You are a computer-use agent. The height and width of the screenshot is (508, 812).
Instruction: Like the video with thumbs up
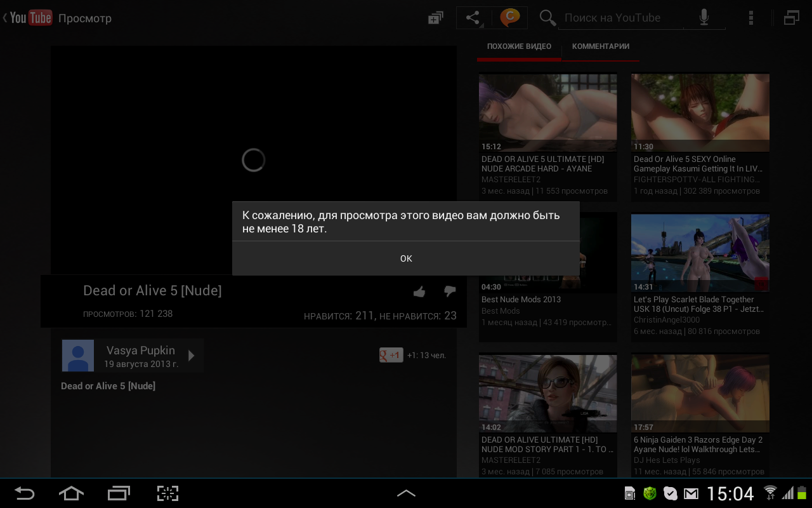(419, 292)
